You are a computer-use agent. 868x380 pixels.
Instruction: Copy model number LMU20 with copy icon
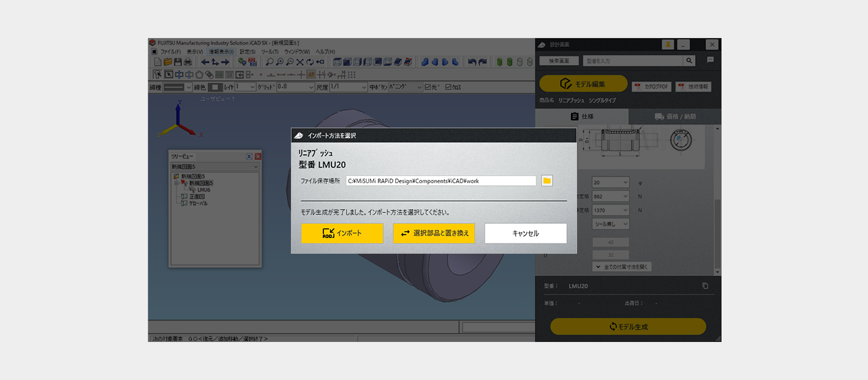click(705, 286)
